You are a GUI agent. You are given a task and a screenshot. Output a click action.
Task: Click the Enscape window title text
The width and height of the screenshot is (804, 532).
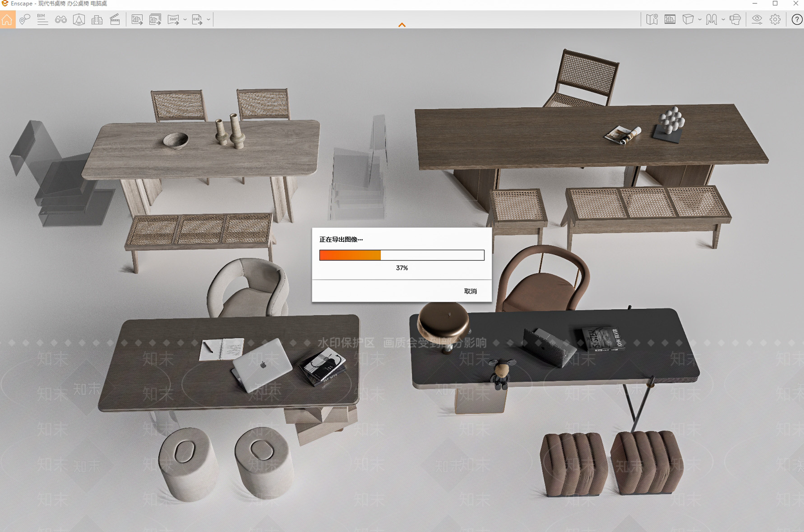[x=59, y=4]
